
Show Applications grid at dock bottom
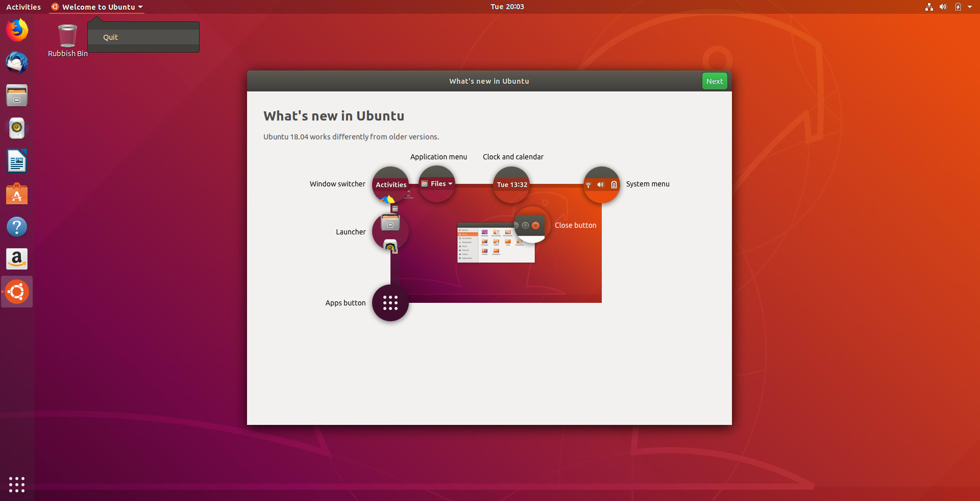click(x=17, y=484)
